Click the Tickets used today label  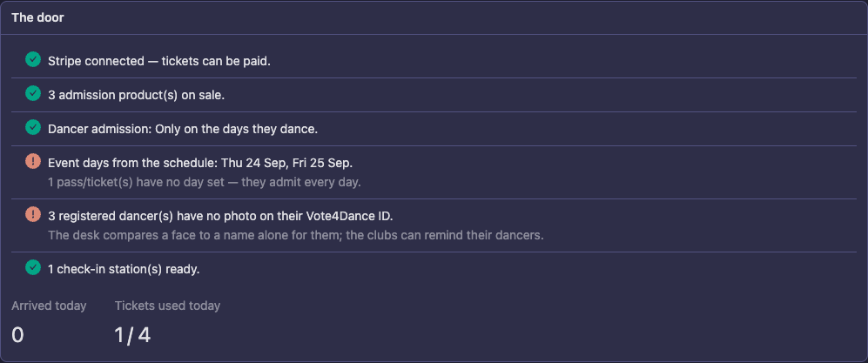click(168, 306)
